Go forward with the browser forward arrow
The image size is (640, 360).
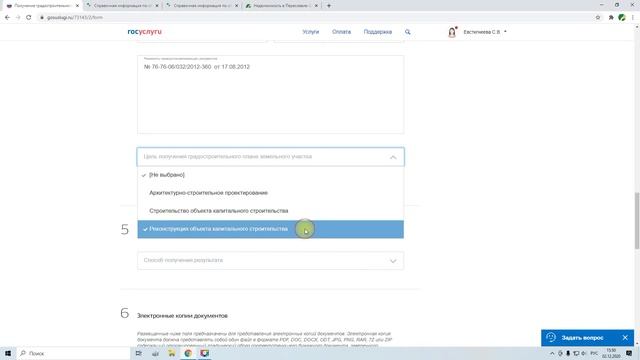pyautogui.click(x=18, y=18)
